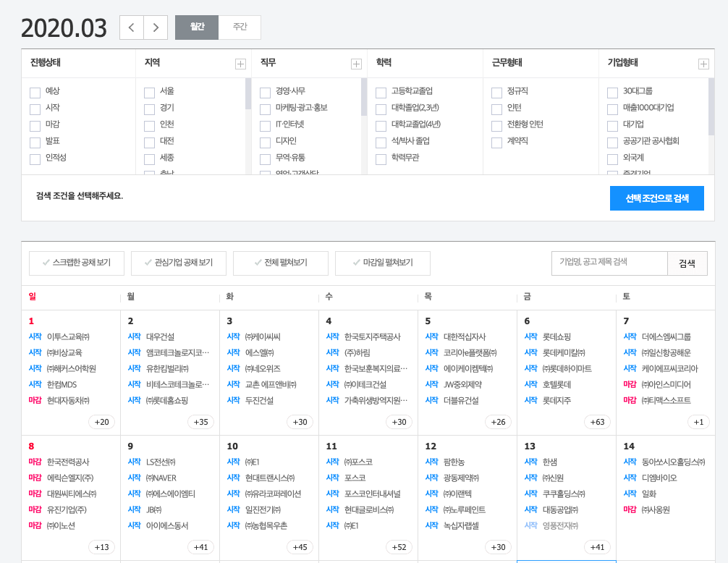Switch to 주간 view tab
728x563 pixels.
[x=240, y=27]
